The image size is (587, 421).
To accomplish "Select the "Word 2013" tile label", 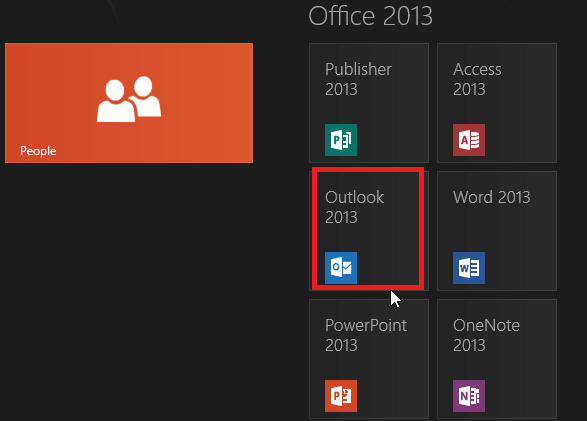I will [492, 197].
